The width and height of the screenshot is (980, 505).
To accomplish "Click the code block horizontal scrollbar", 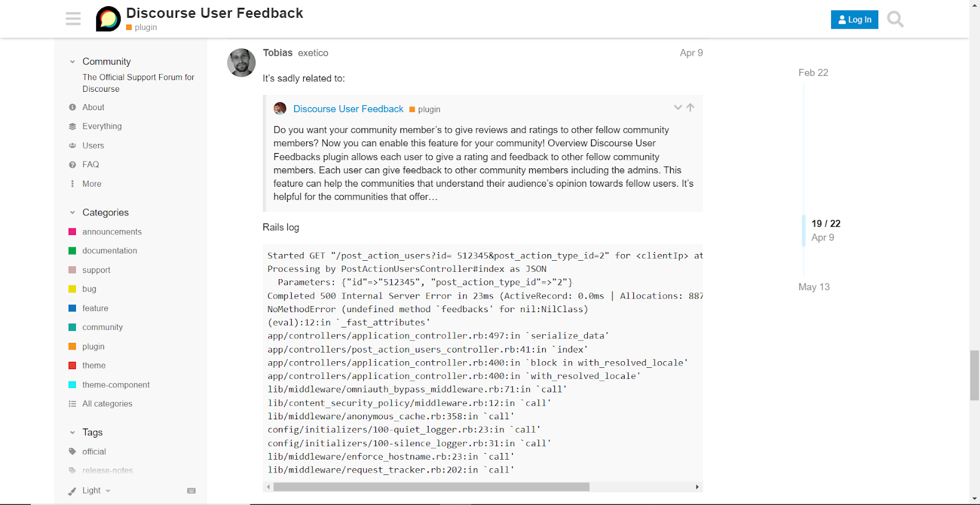I will [x=431, y=487].
